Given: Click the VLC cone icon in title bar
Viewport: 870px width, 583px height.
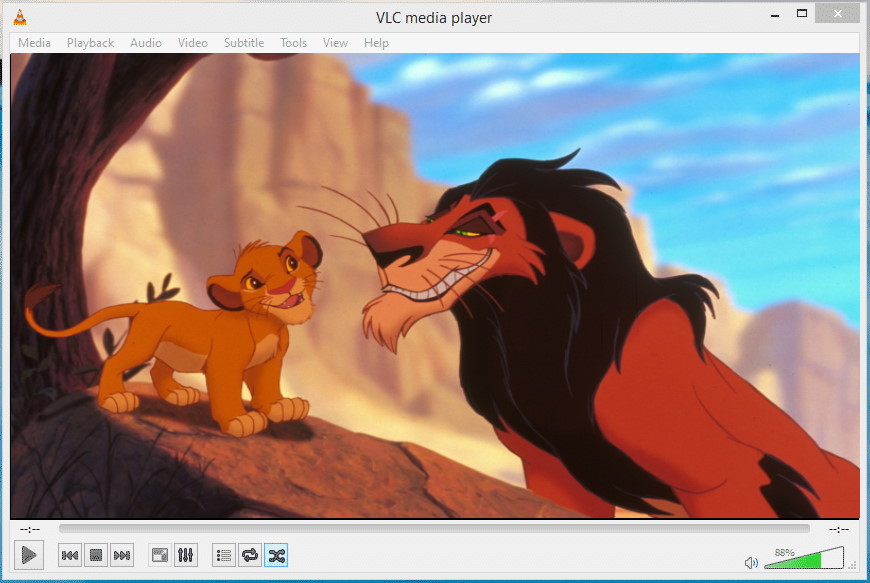Looking at the screenshot, I should [20, 17].
